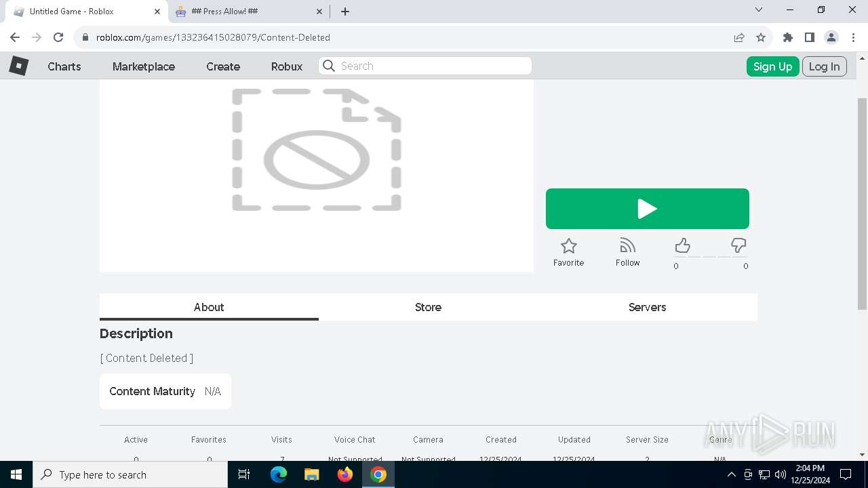Open the Windows Start menu
Image resolution: width=868 pixels, height=488 pixels.
pyautogui.click(x=16, y=474)
